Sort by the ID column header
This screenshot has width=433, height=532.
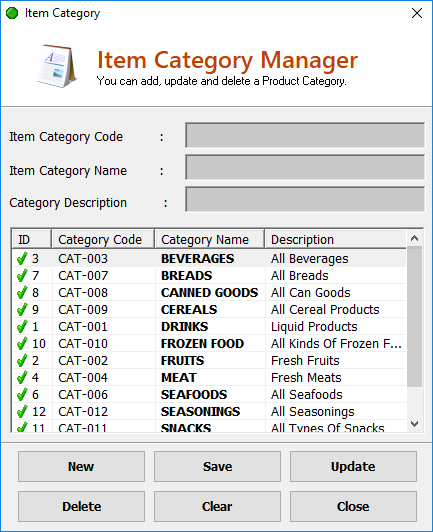pos(32,240)
